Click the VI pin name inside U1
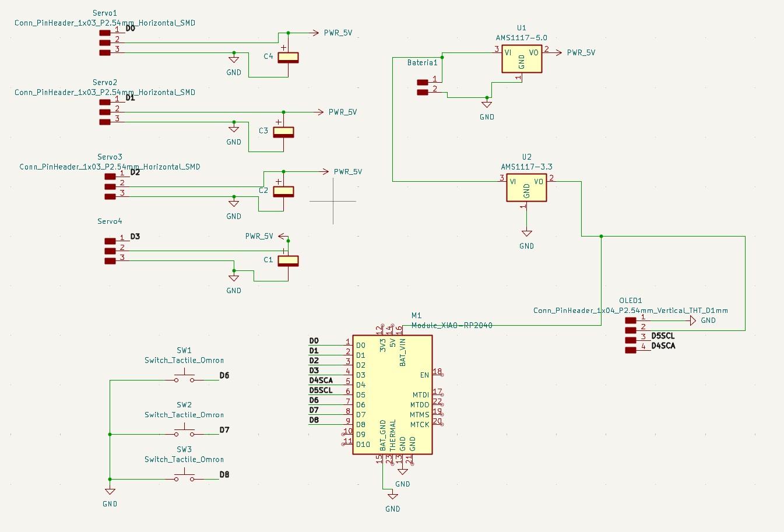The width and height of the screenshot is (784, 532). click(508, 52)
